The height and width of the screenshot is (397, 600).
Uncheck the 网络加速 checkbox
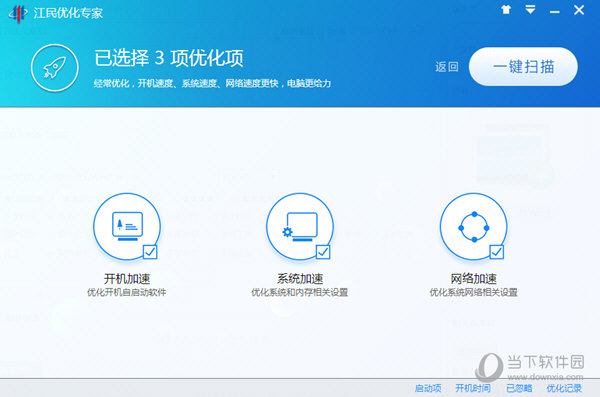(497, 252)
